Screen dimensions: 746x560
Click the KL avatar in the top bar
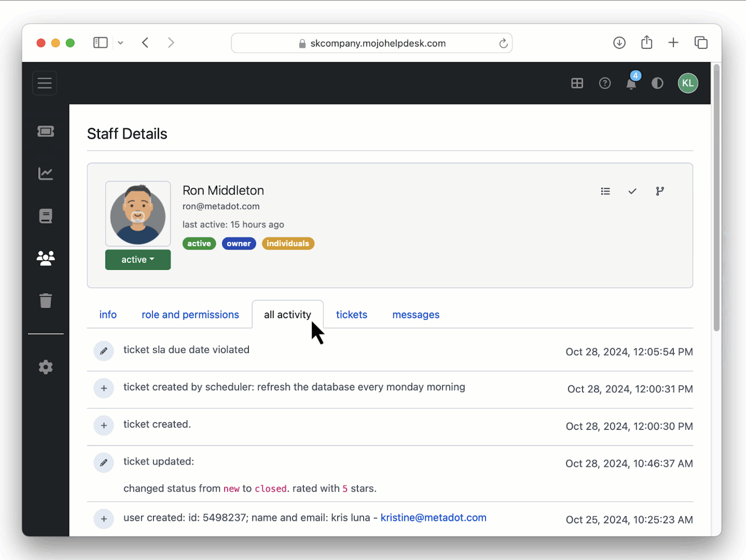pyautogui.click(x=688, y=83)
